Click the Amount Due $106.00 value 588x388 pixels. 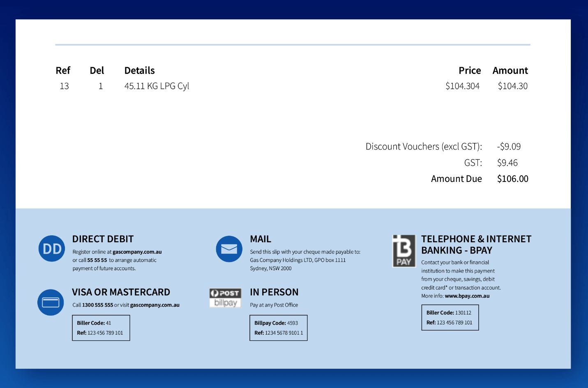point(512,179)
